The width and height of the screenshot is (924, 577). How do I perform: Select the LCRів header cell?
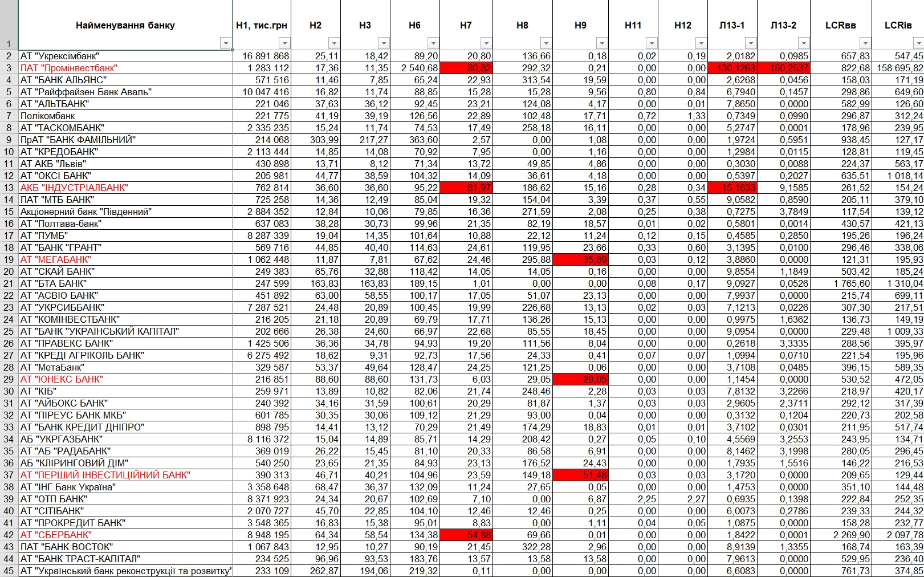pyautogui.click(x=898, y=25)
